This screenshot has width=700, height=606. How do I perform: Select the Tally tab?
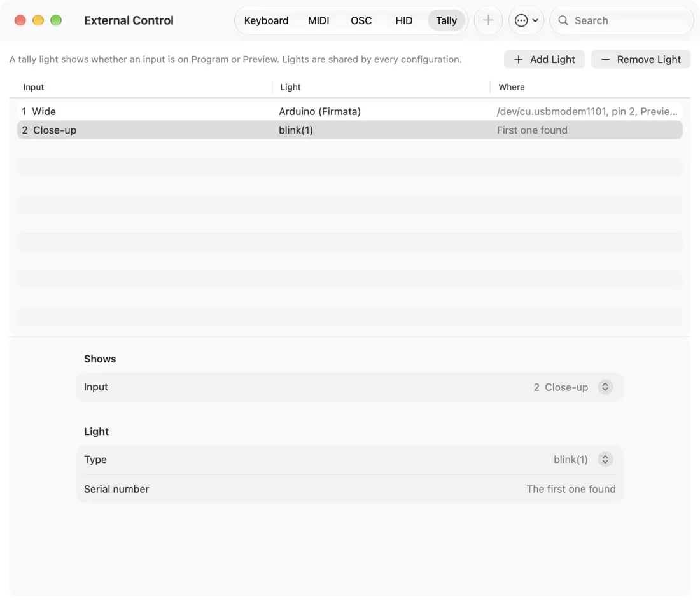tap(447, 20)
